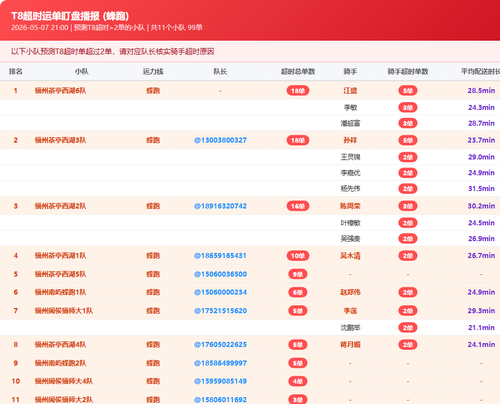Open team leader link @17605022625
Screen dimensions: 500x404
220,345
